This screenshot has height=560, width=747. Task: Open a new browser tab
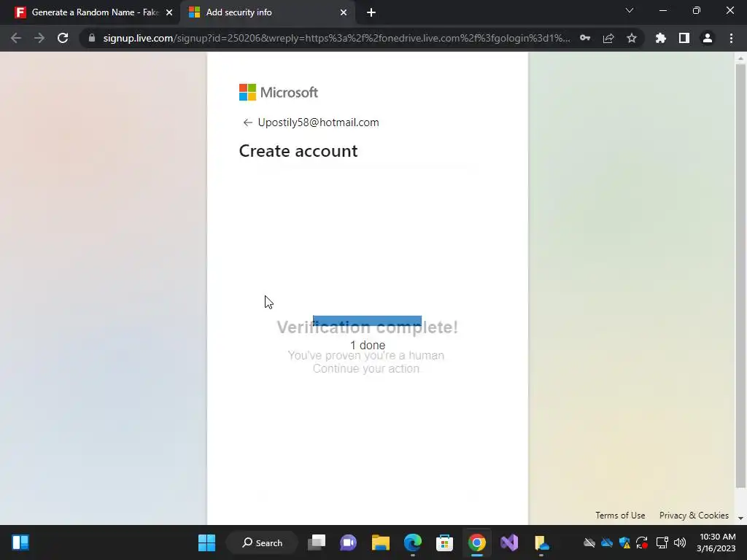coord(371,12)
